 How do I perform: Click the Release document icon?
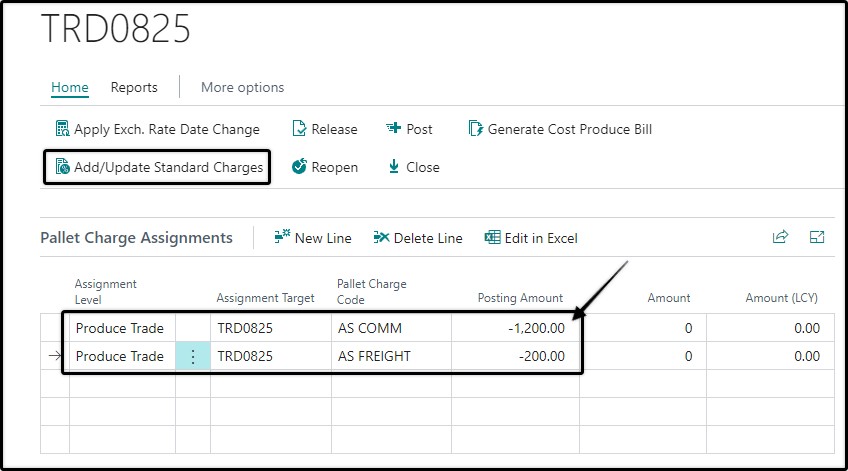coord(299,129)
